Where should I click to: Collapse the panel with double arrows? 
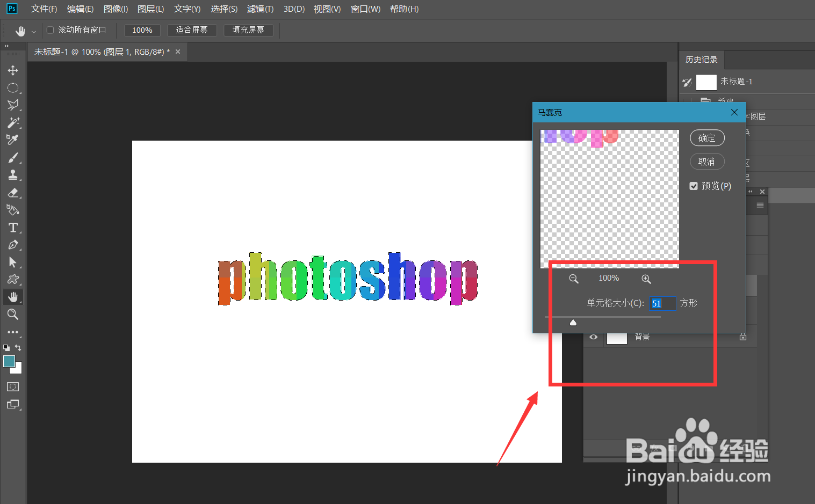(x=751, y=192)
